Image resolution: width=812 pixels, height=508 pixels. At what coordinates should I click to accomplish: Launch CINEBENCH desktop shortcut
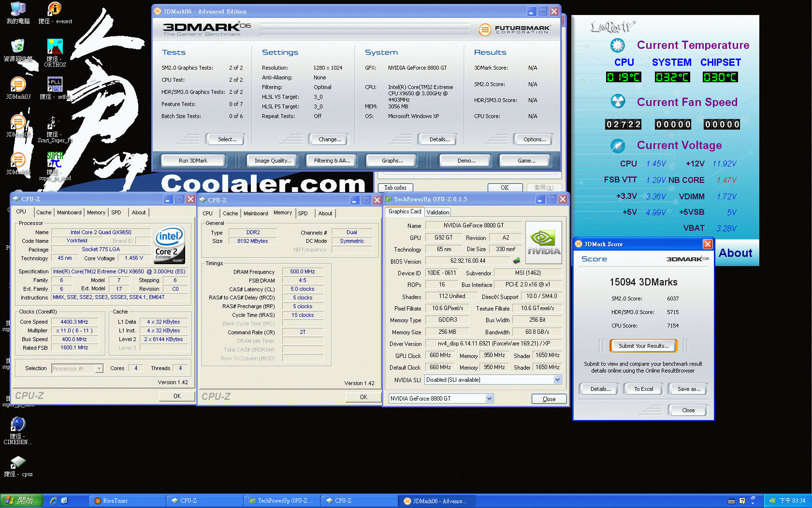click(x=18, y=431)
